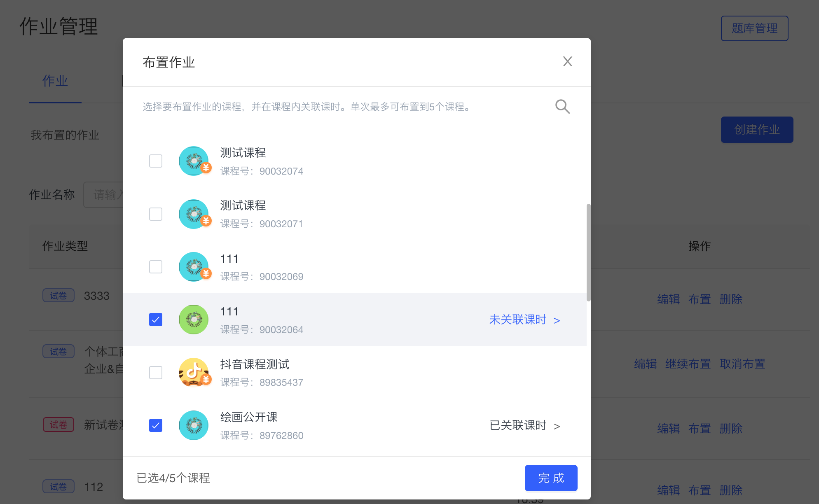
Task: Click the 测试课程 90032074 course avatar
Action: pos(194,161)
